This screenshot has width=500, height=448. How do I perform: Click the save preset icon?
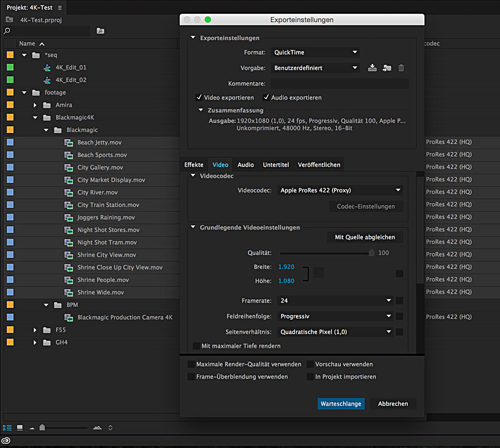(x=372, y=68)
